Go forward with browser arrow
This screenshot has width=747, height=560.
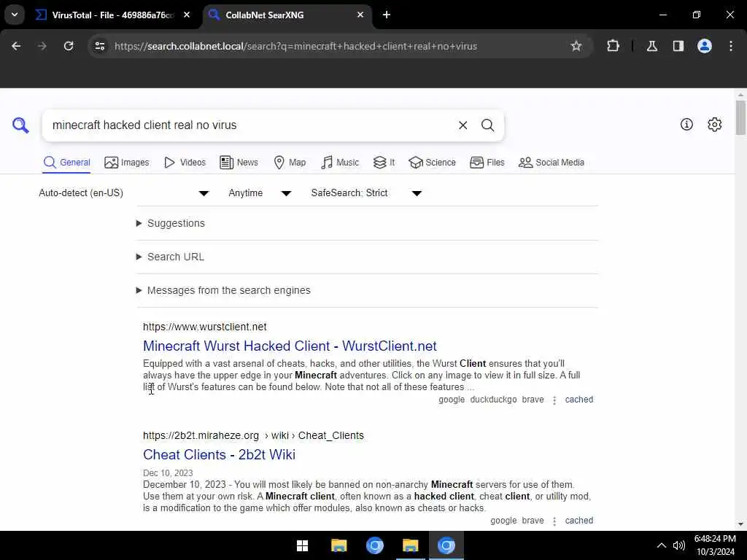pyautogui.click(x=42, y=46)
